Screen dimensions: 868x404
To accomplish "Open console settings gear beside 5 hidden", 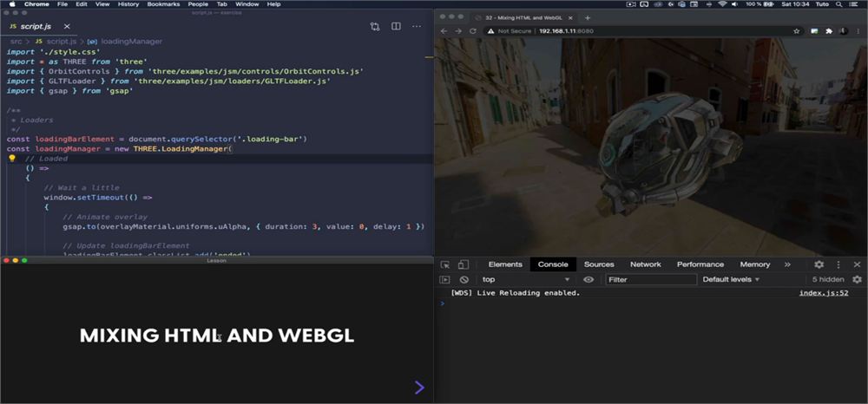I will 857,280.
